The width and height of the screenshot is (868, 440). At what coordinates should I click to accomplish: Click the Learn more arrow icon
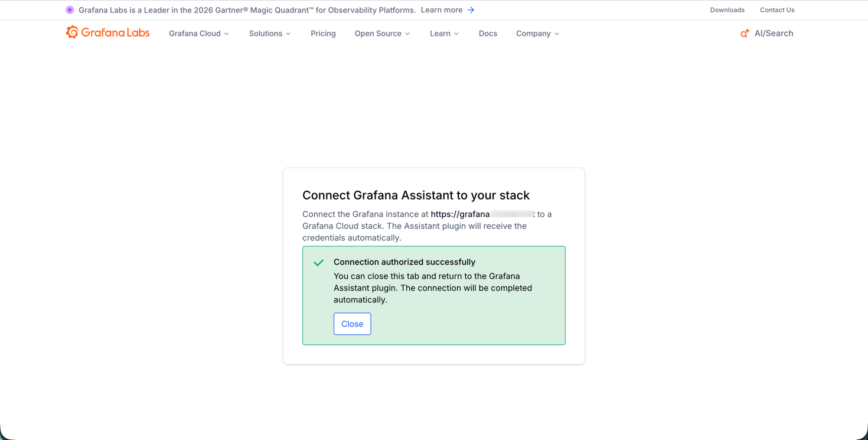(x=471, y=10)
